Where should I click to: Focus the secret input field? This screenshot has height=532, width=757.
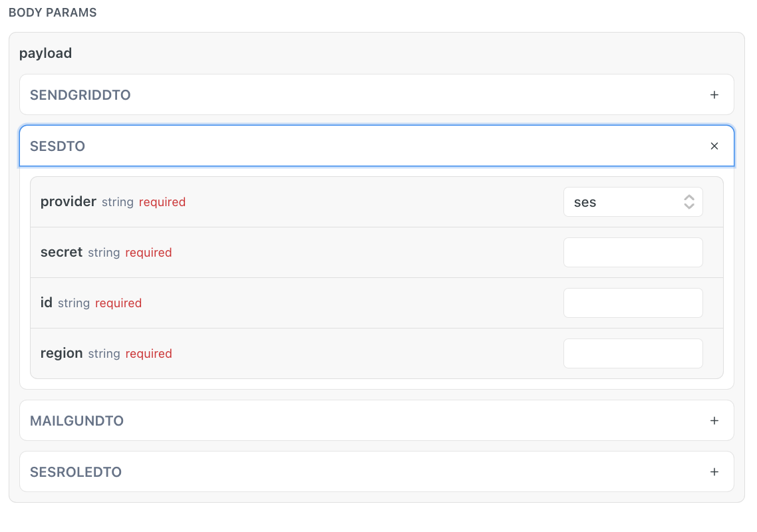point(633,253)
